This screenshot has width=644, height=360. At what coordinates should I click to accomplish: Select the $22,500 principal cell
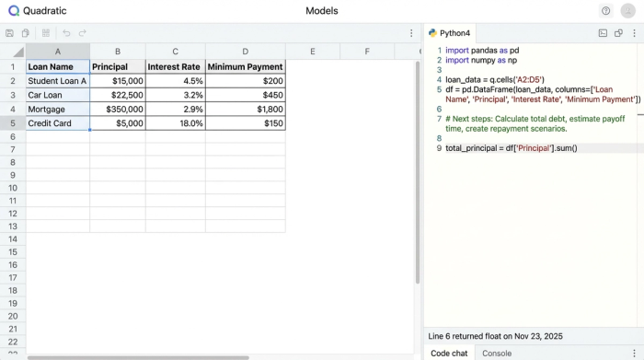pos(118,95)
